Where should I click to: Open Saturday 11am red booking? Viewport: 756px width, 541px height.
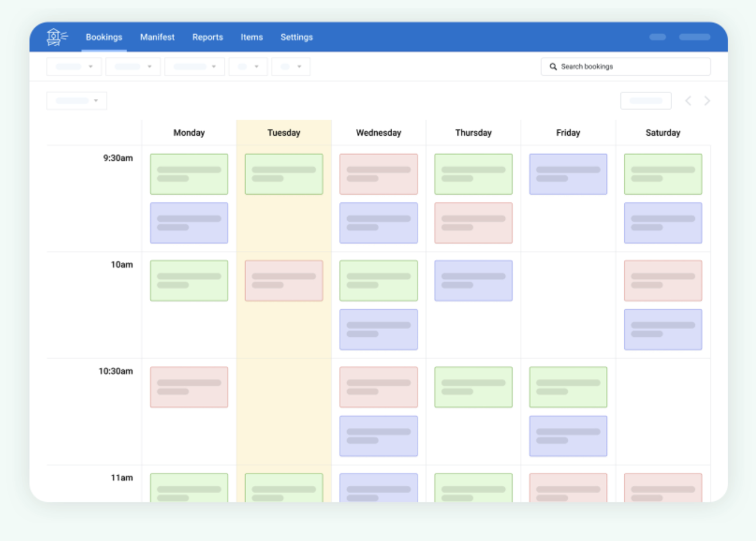663,488
